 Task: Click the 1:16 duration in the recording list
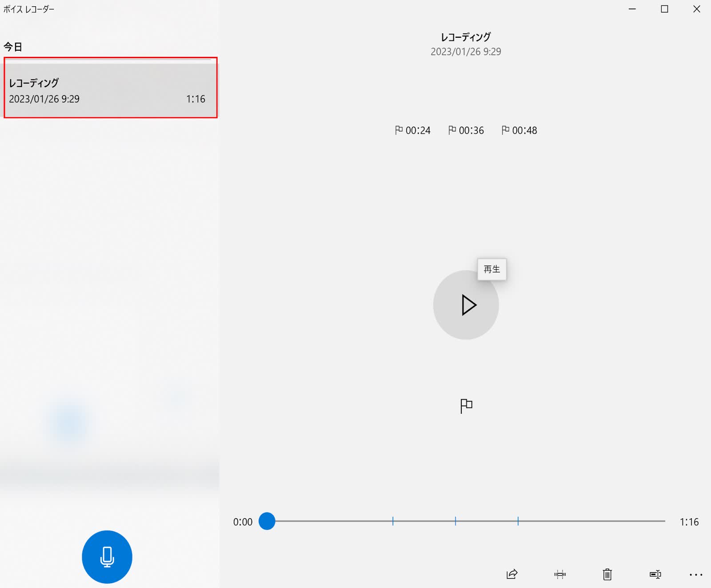pos(196,99)
